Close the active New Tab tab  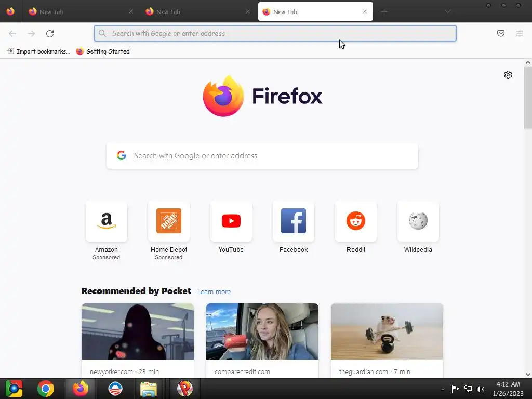tap(364, 11)
